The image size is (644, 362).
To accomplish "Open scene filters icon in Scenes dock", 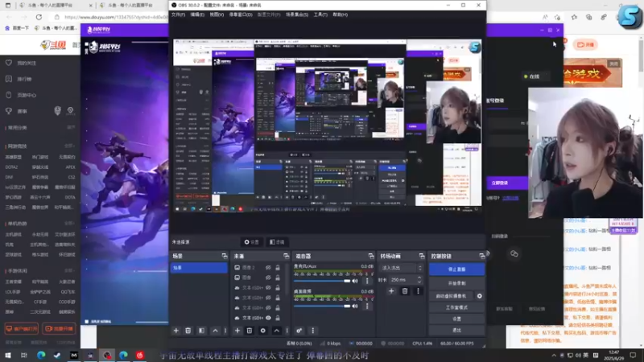I will pyautogui.click(x=201, y=331).
